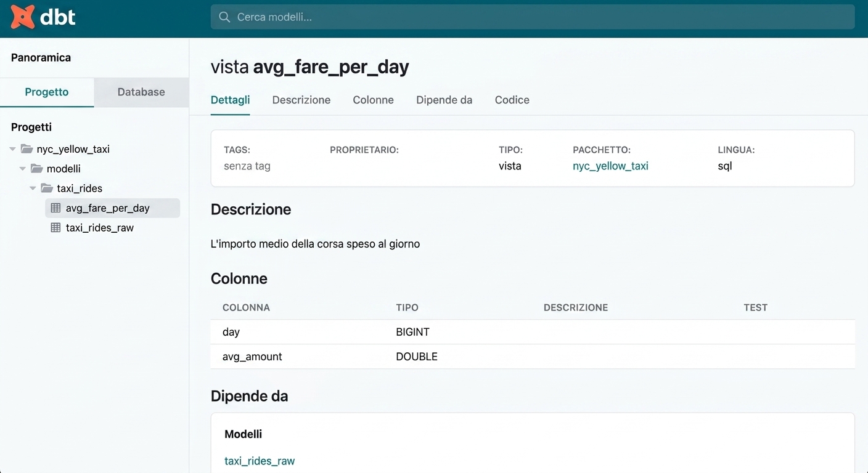This screenshot has width=868, height=473.
Task: Click the 'senza tag' value
Action: click(247, 166)
